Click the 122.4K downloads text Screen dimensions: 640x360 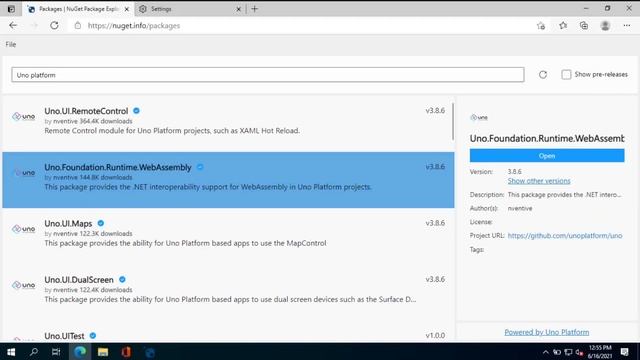pos(106,290)
